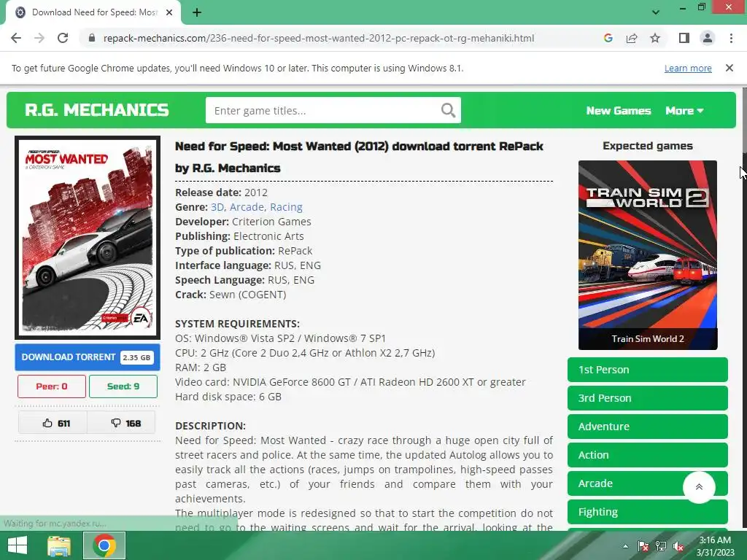Click the browser back arrow
The width and height of the screenshot is (747, 560).
click(16, 38)
